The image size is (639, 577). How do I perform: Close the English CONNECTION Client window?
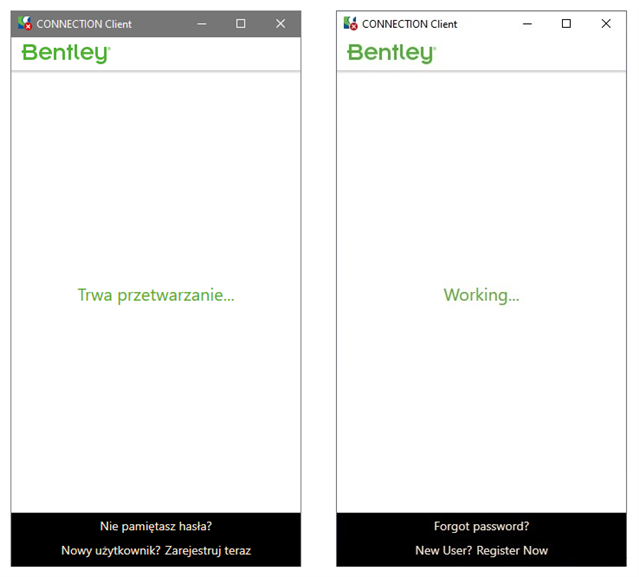click(606, 24)
